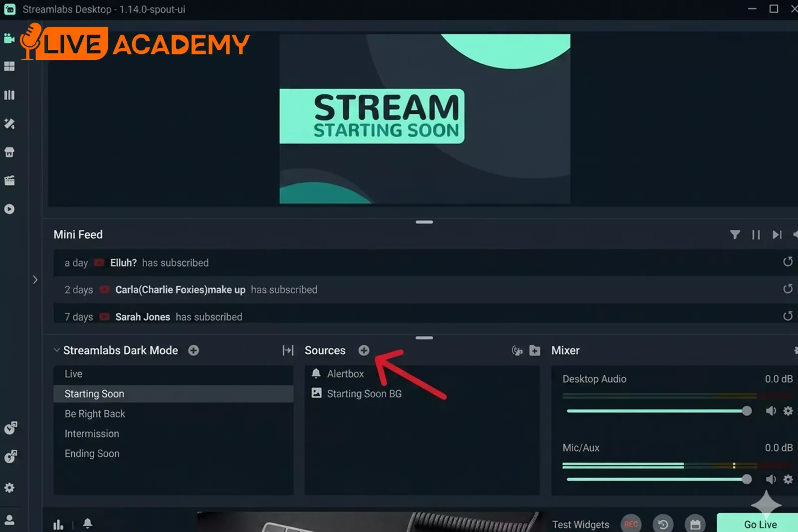Image resolution: width=798 pixels, height=532 pixels.
Task: Pause the Mini Feed alert queue
Action: pyautogui.click(x=756, y=234)
